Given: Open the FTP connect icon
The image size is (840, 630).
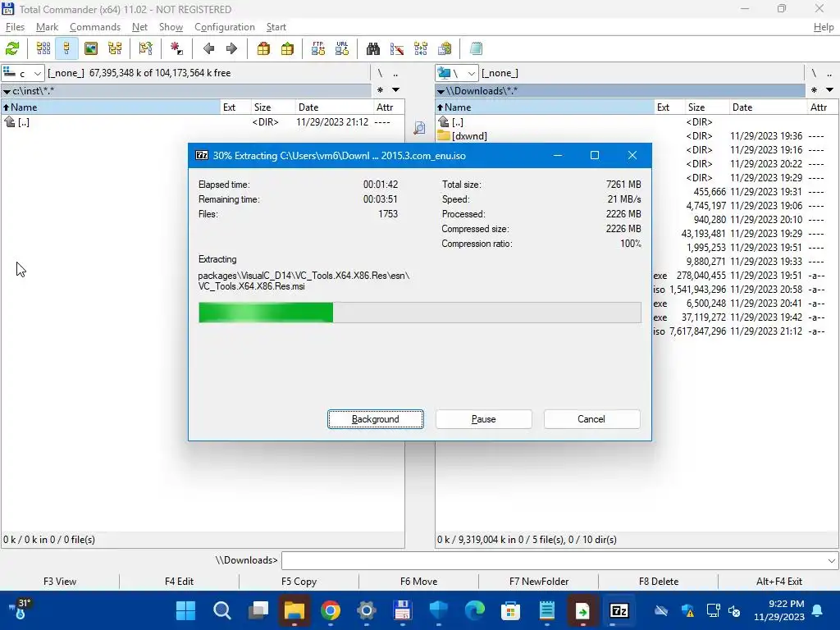Looking at the screenshot, I should (318, 48).
